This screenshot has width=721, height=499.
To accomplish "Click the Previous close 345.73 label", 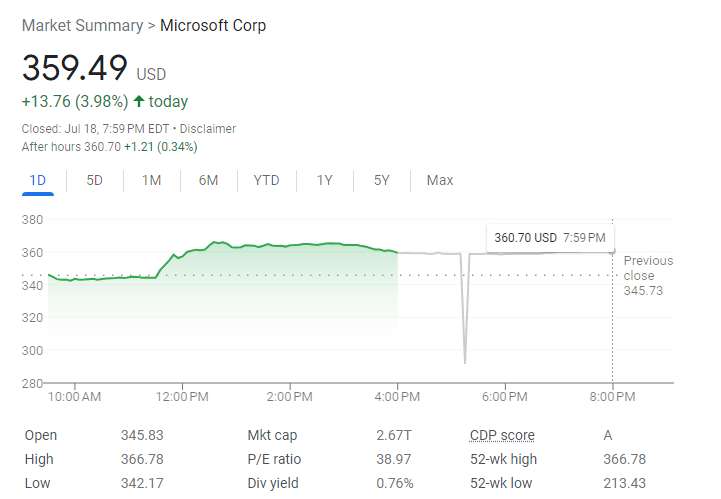I will pos(648,275).
